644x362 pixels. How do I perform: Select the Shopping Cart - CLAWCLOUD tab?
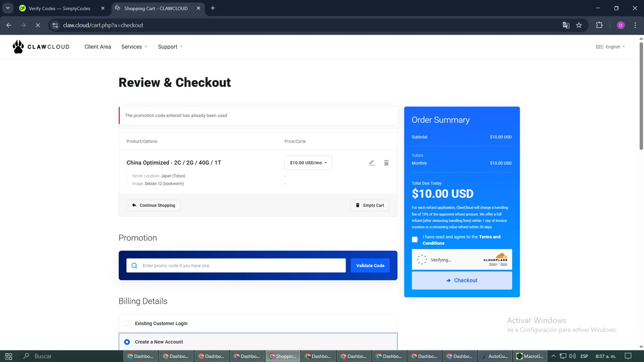(x=156, y=8)
